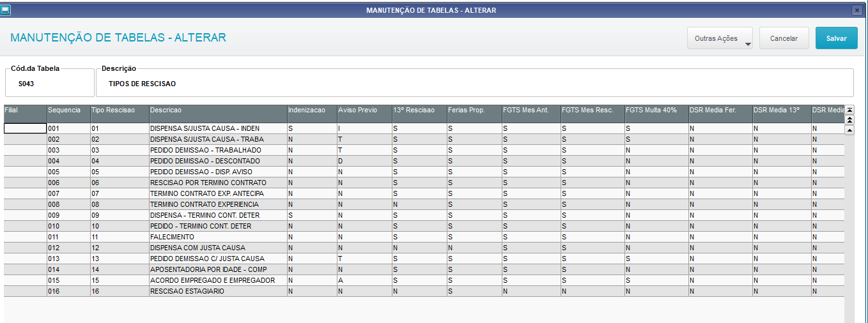Click Aviso Previo value T in row 013

tap(364, 259)
